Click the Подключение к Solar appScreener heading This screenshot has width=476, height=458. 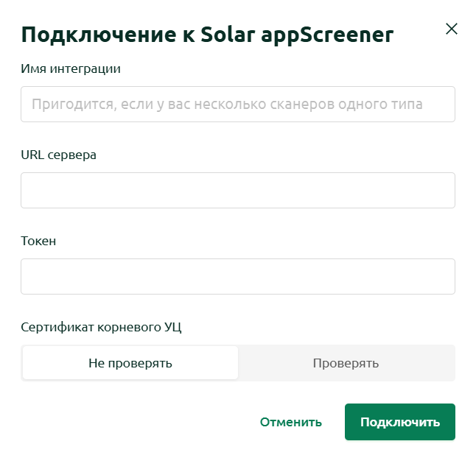207,35
